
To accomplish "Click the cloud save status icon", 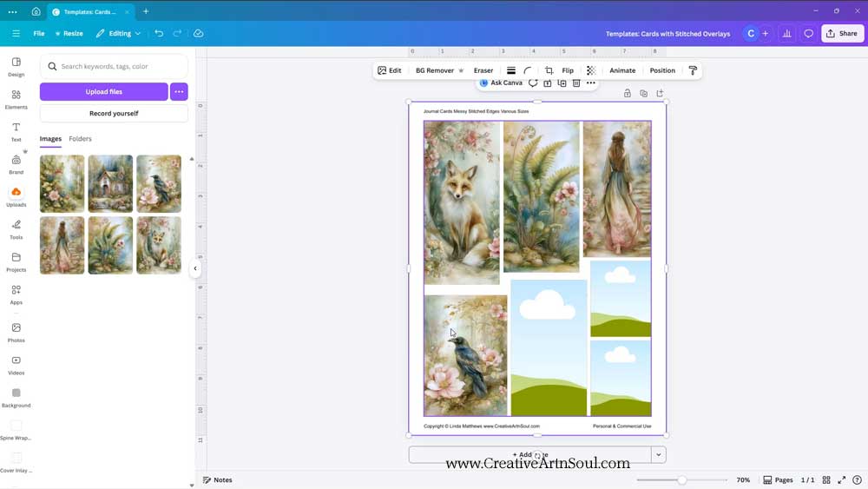I will 198,33.
